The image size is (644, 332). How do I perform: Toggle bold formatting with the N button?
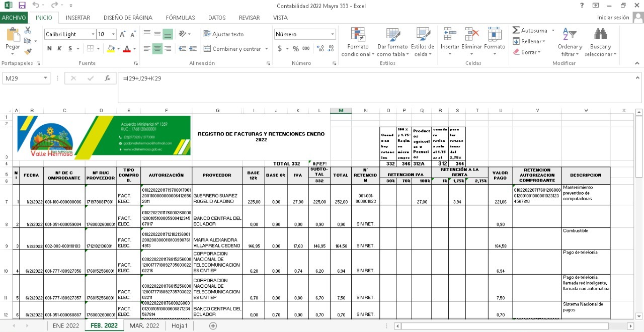tap(49, 49)
